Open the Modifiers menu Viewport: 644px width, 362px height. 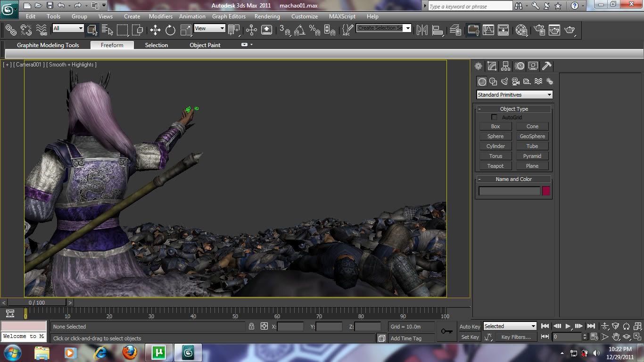tap(161, 16)
